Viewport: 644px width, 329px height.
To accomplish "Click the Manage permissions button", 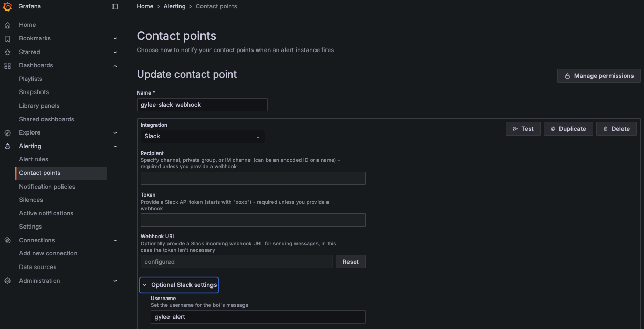I will tap(599, 76).
